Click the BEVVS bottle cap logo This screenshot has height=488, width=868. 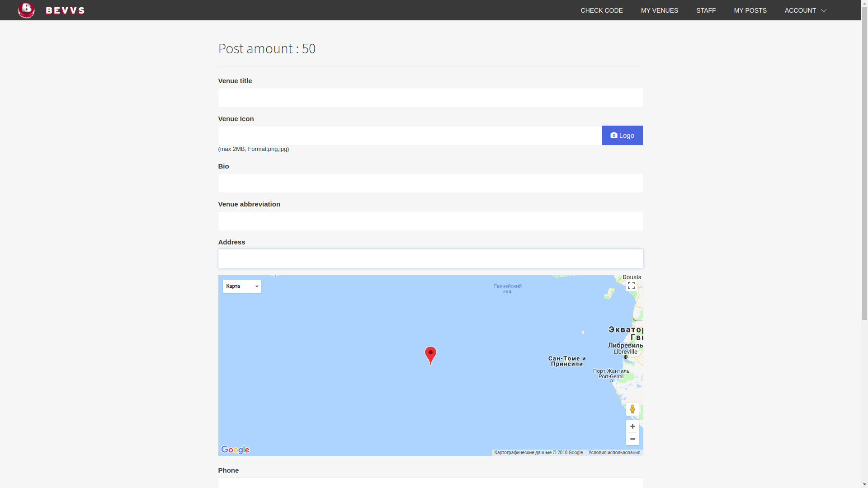[26, 10]
